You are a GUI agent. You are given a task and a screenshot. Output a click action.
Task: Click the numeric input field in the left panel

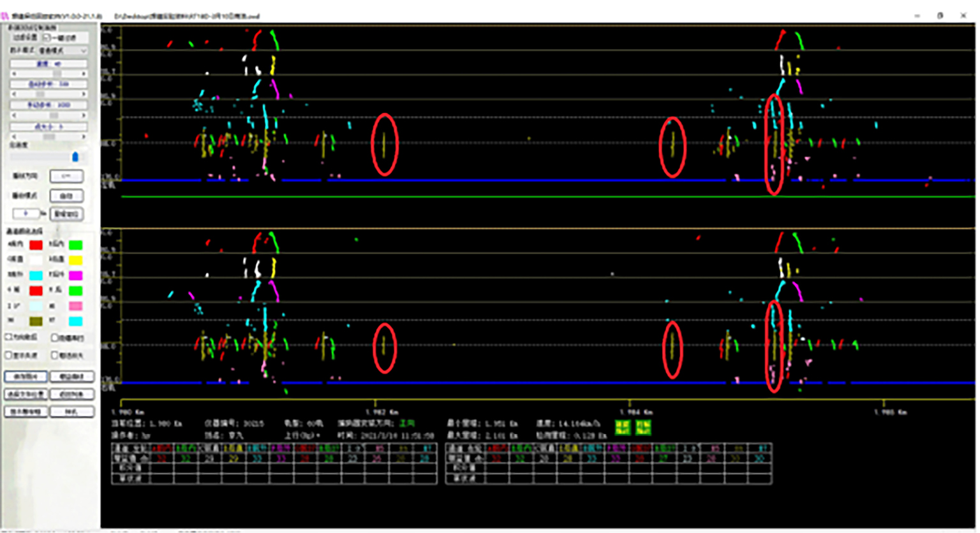[x=26, y=214]
